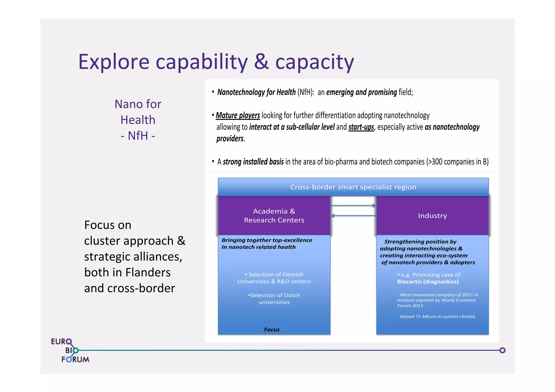
Task: Click the Focus on cluster approach paragraph
Action: [x=135, y=256]
